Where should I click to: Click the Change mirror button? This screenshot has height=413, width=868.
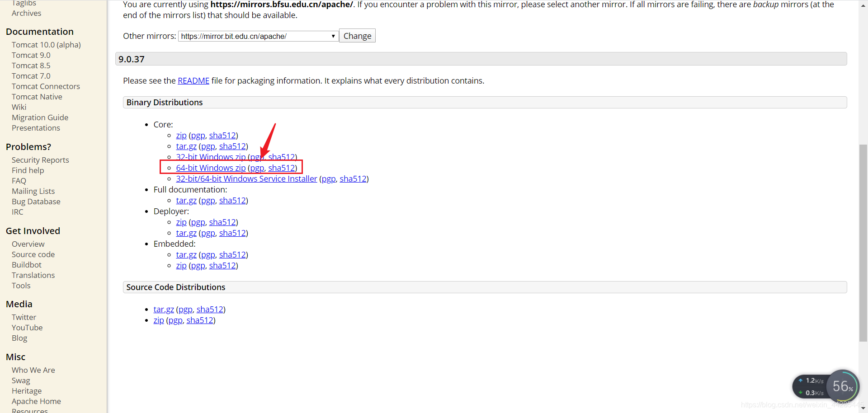coord(357,36)
